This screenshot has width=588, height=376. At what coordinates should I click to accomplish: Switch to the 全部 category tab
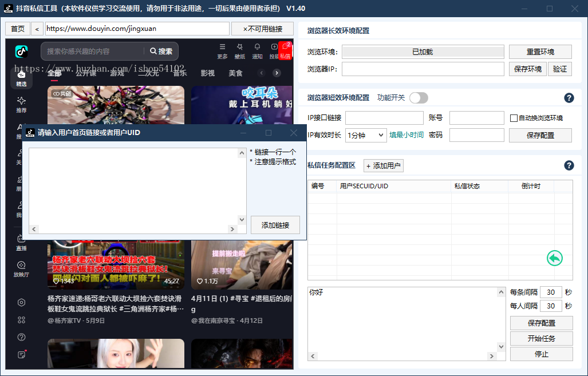(x=54, y=73)
